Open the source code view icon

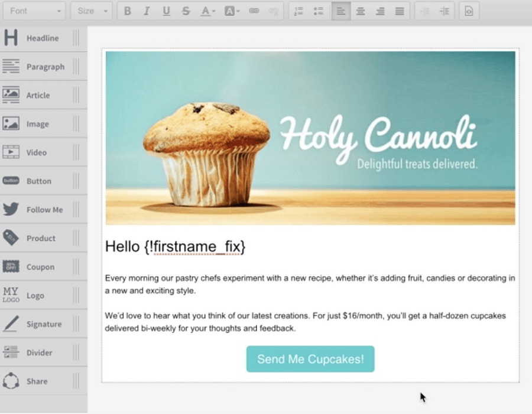point(469,11)
